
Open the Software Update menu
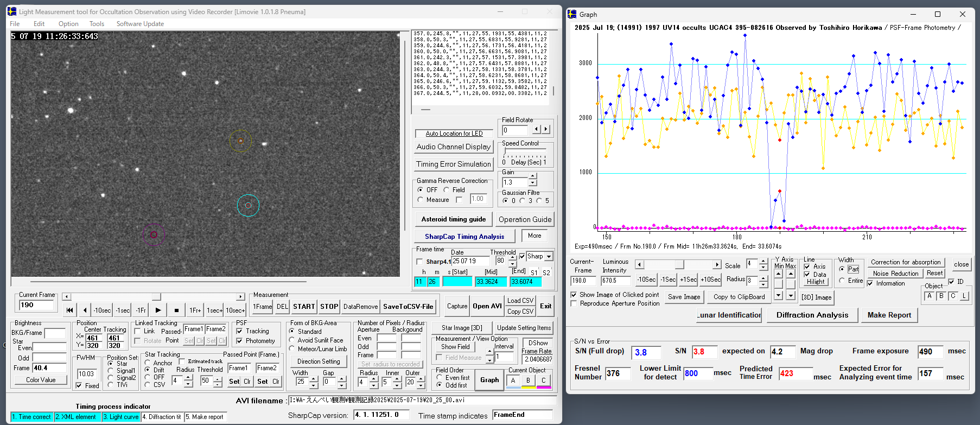click(x=140, y=24)
